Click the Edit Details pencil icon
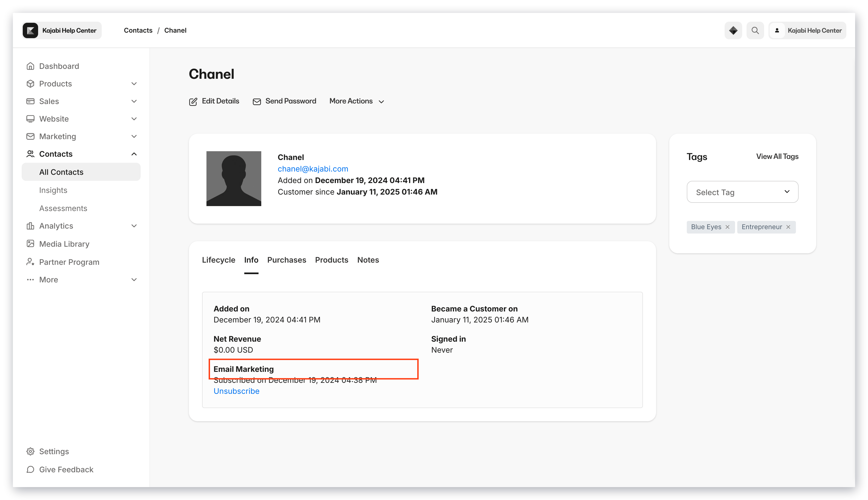 coord(193,102)
